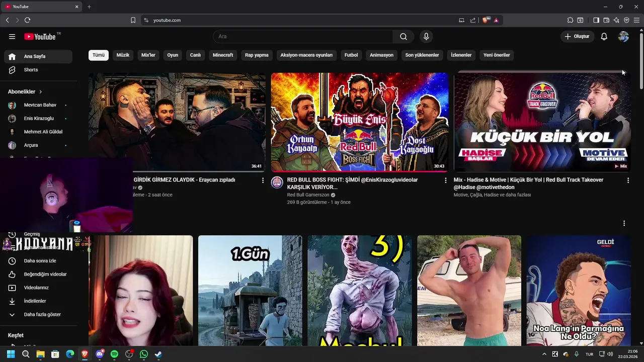The width and height of the screenshot is (644, 362).
Task: Click the Oluştur create button
Action: coord(577,37)
